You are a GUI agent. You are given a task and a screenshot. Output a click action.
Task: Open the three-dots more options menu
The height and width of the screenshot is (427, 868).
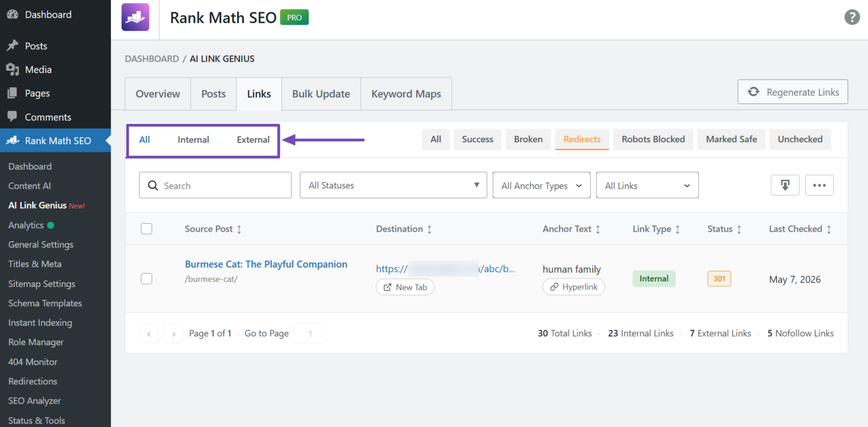tap(819, 185)
